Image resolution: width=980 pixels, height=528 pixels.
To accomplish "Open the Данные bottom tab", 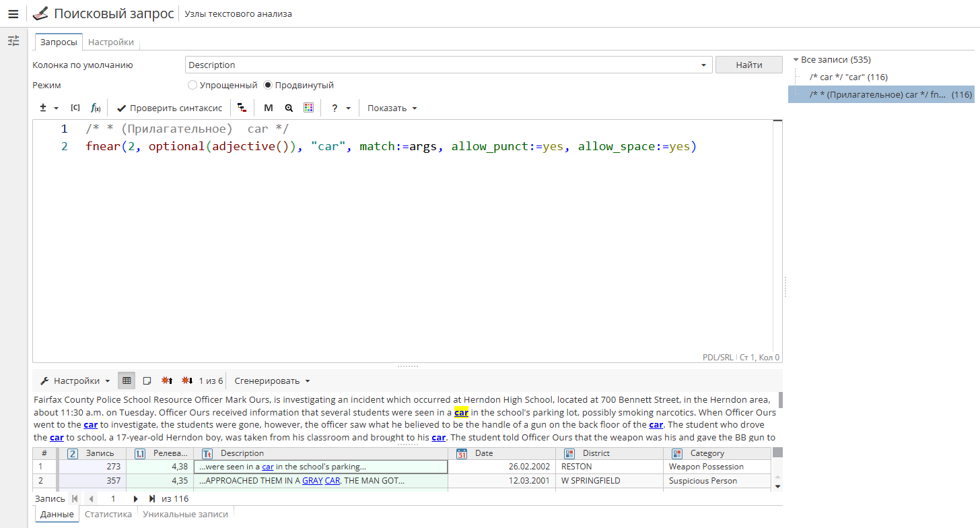I will (57, 514).
